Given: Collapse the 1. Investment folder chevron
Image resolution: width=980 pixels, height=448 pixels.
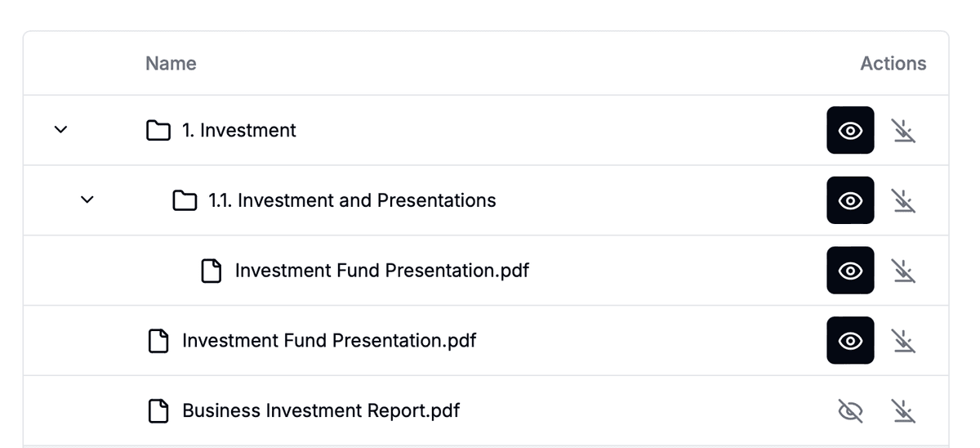Looking at the screenshot, I should click(60, 130).
